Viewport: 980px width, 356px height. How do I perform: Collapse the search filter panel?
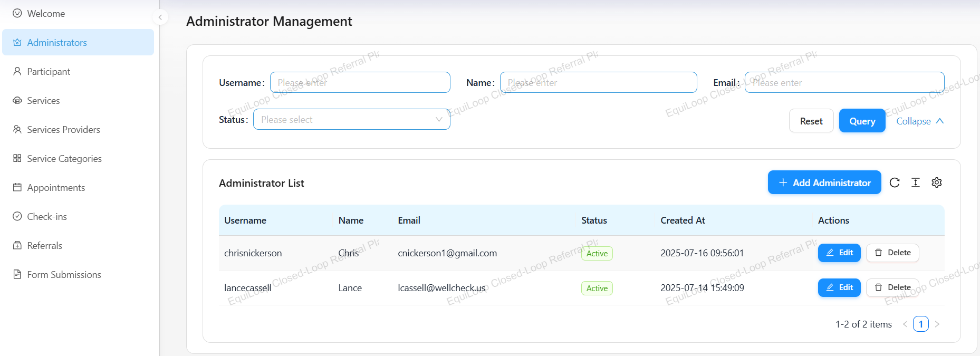point(920,121)
